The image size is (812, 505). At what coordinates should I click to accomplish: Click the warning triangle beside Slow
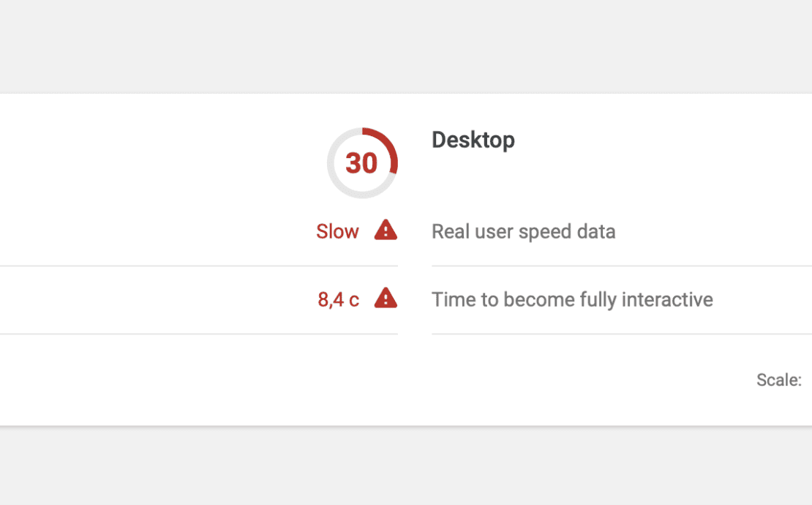[x=386, y=230]
